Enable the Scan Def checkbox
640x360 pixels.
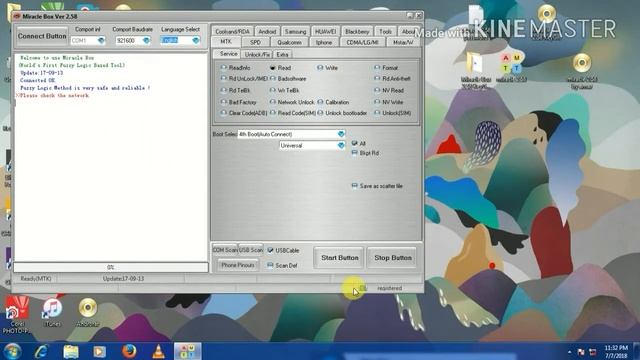pyautogui.click(x=270, y=265)
